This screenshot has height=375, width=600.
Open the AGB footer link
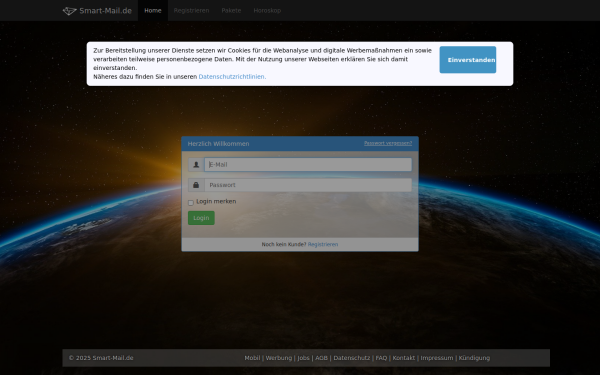coord(321,358)
